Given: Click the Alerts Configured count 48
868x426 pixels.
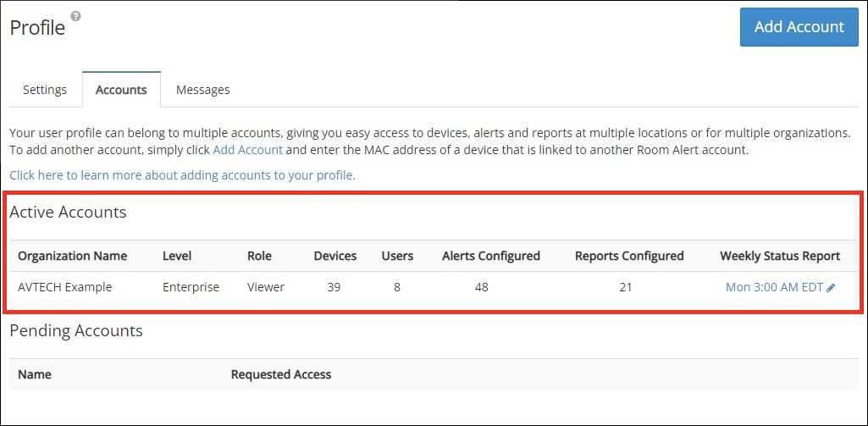Looking at the screenshot, I should click(481, 287).
